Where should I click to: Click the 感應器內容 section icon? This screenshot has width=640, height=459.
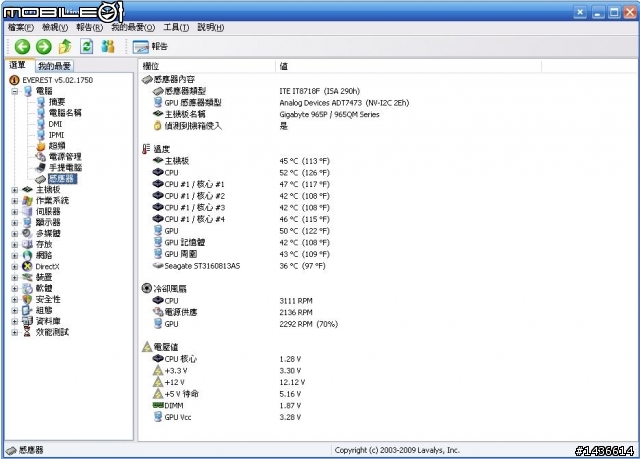(147, 79)
